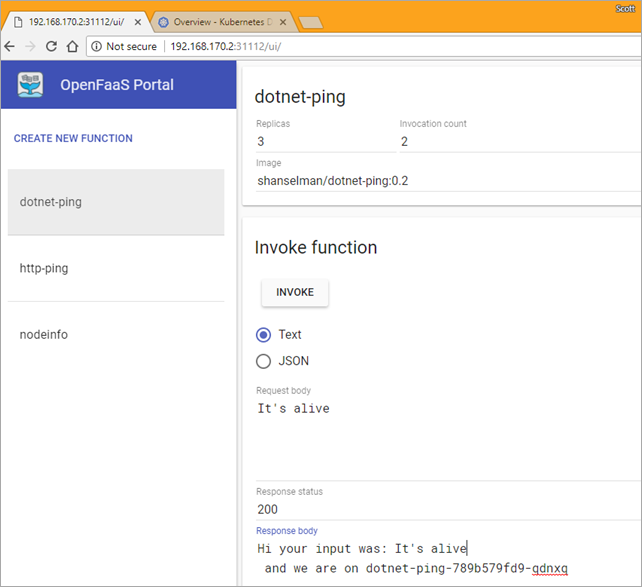Click the Invocation count label
Image resolution: width=642 pixels, height=587 pixels.
click(433, 124)
